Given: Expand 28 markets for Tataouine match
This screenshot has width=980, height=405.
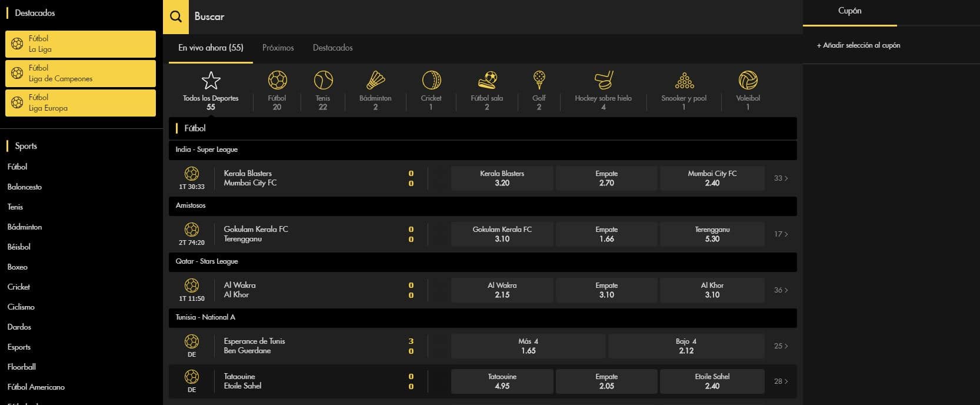Looking at the screenshot, I should (x=781, y=381).
